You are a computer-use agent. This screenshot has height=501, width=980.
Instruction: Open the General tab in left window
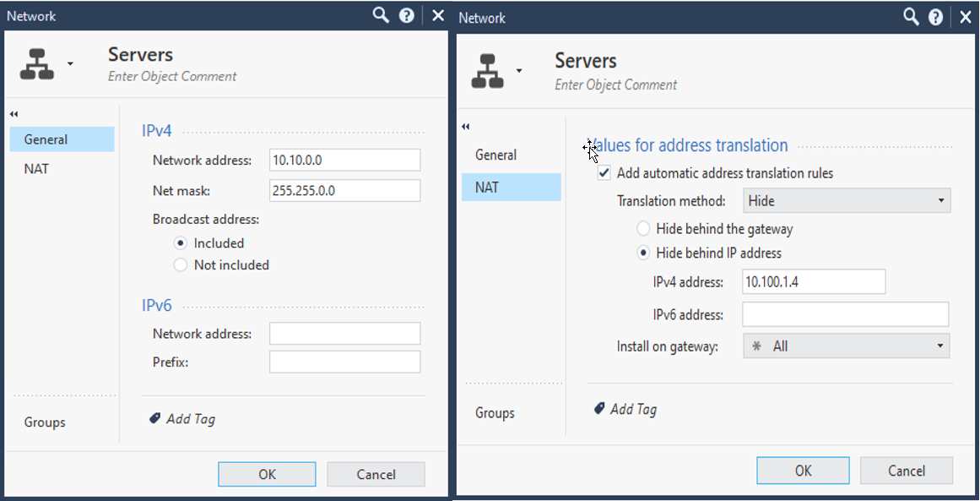(x=62, y=139)
